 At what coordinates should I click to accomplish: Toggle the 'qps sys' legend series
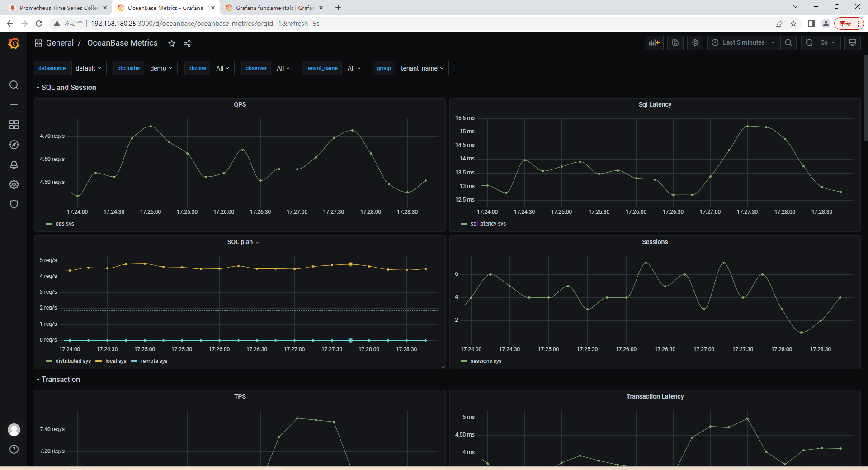[64, 224]
